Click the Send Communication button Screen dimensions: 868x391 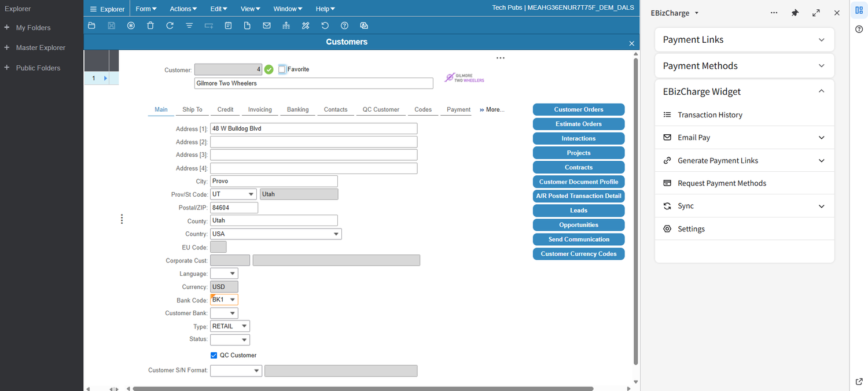point(579,239)
